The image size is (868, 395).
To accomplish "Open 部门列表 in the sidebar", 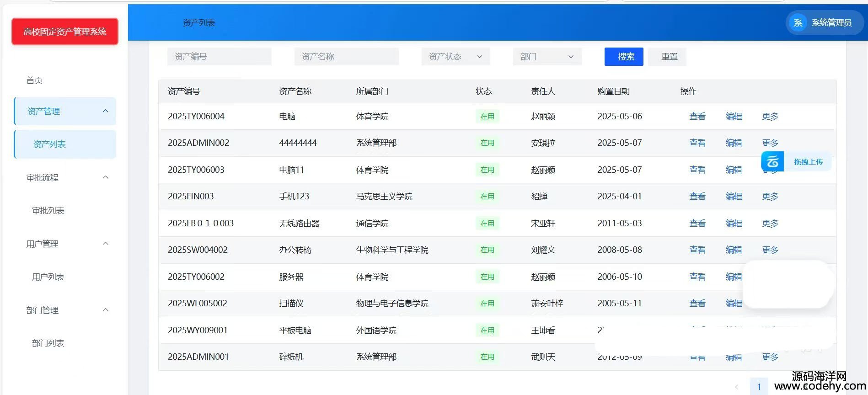I will pos(48,343).
